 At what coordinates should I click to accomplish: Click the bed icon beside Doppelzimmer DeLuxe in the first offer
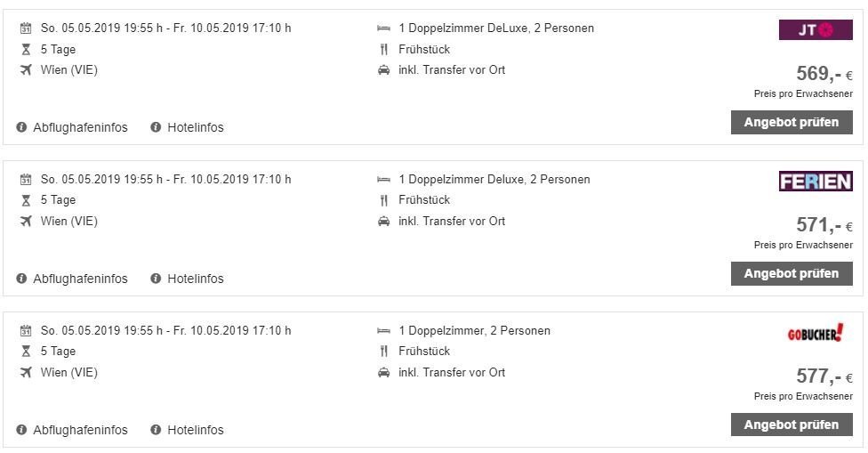click(x=383, y=28)
